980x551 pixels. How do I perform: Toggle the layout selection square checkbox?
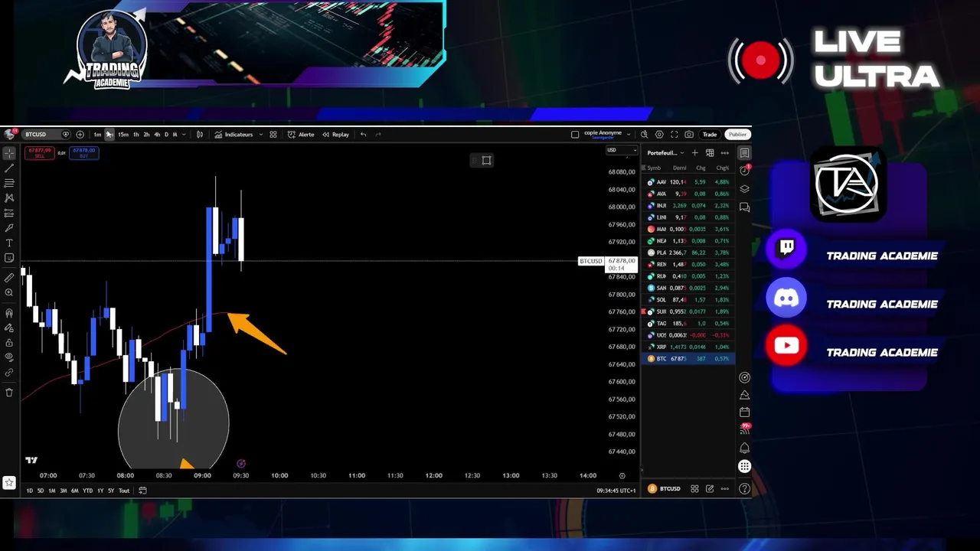click(x=575, y=135)
